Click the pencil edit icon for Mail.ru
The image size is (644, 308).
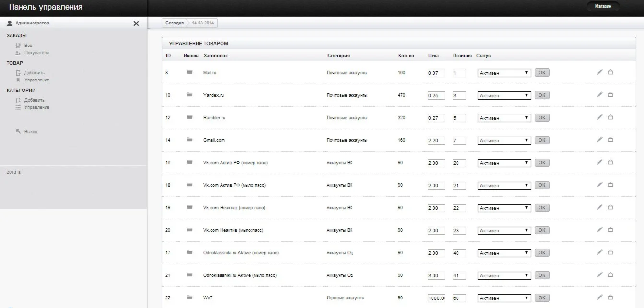click(x=599, y=72)
